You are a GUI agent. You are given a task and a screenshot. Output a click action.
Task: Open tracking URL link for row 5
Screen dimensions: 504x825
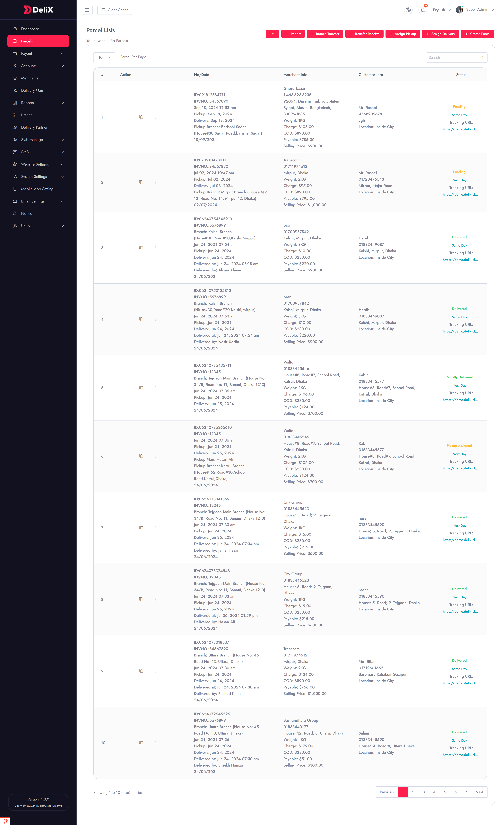(x=460, y=400)
